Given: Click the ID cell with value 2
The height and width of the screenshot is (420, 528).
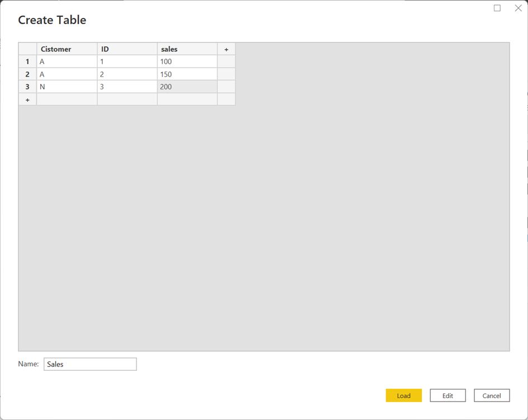Looking at the screenshot, I should (x=127, y=74).
